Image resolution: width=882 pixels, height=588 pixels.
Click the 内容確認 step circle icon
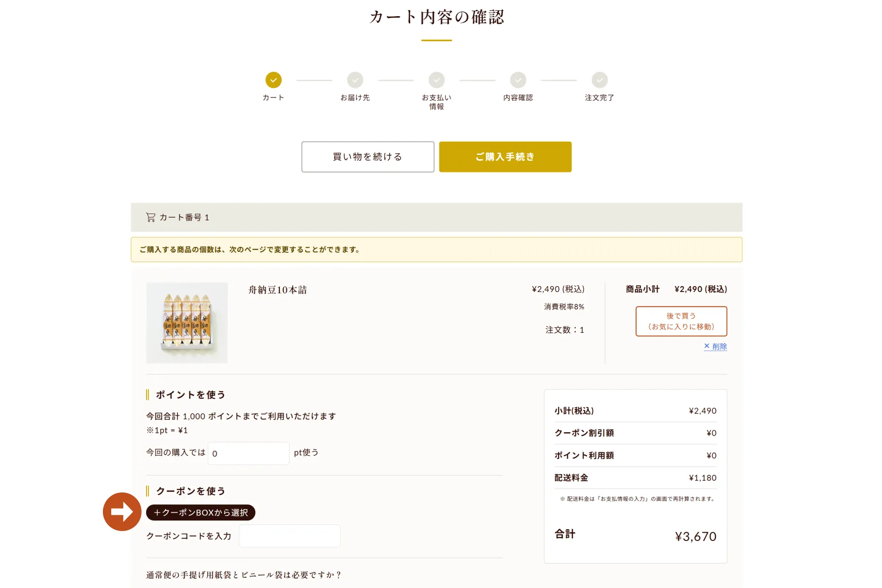tap(518, 80)
